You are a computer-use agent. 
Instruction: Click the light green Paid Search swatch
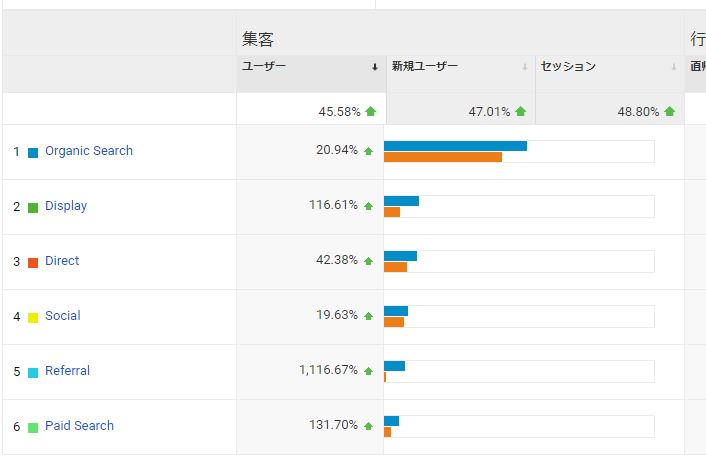pyautogui.click(x=33, y=427)
